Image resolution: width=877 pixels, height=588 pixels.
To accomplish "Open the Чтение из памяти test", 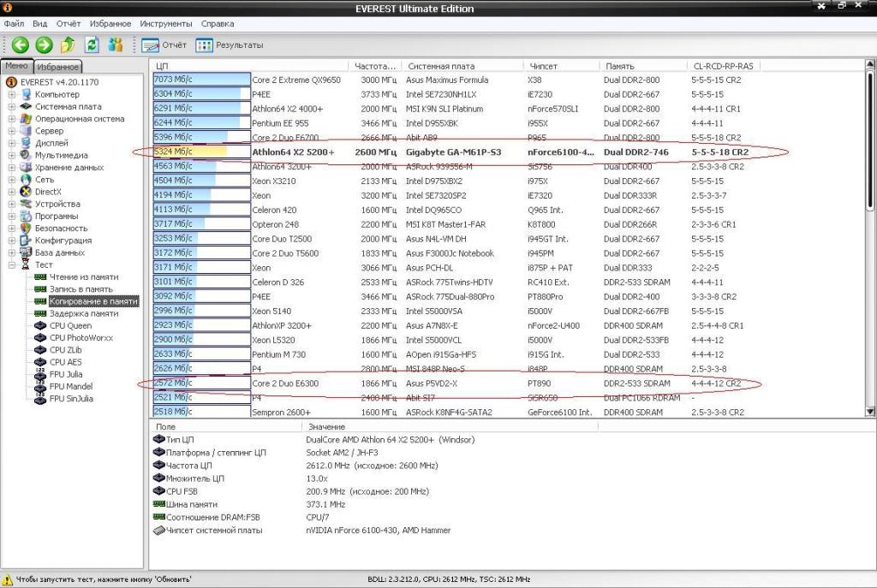I will tap(84, 276).
